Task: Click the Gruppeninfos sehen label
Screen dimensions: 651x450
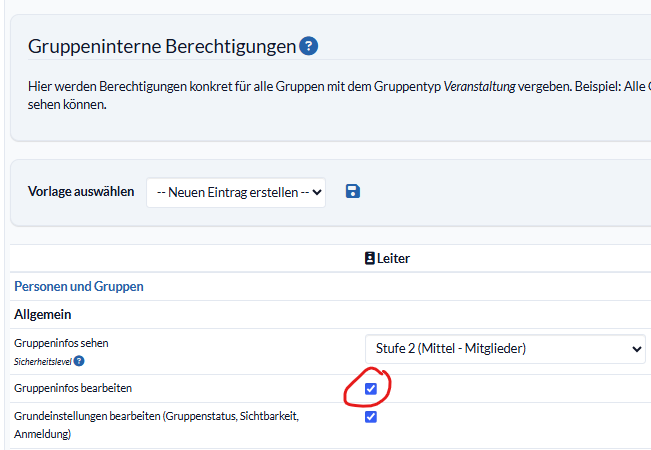Action: pyautogui.click(x=61, y=343)
